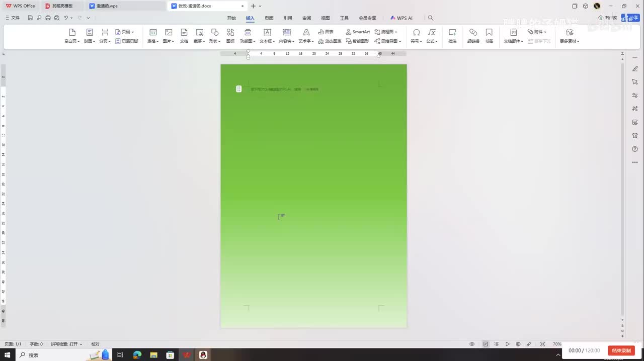This screenshot has height=361, width=644.
Task: Open the 文件 (File) menu
Action: tap(13, 18)
